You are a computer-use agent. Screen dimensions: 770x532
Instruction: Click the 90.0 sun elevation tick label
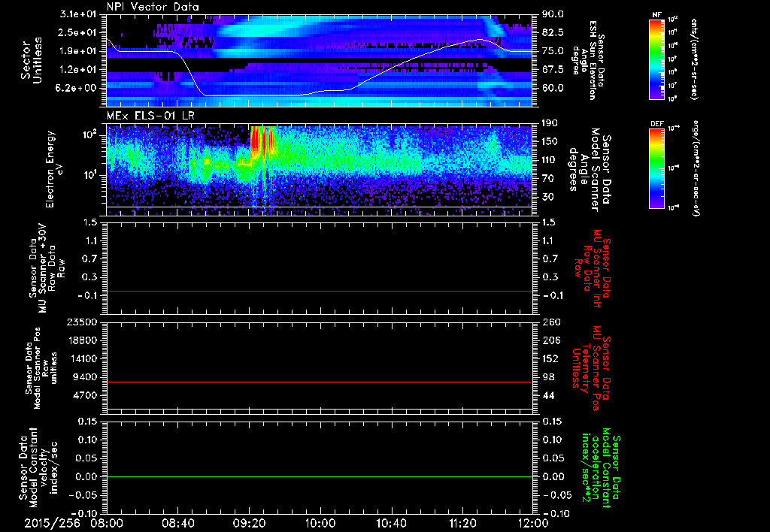[x=553, y=14]
